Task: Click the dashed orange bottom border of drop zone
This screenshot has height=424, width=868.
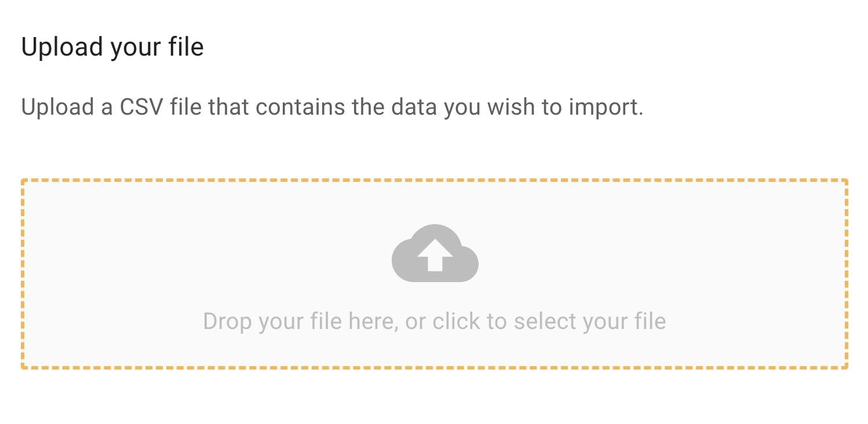Action: click(435, 367)
